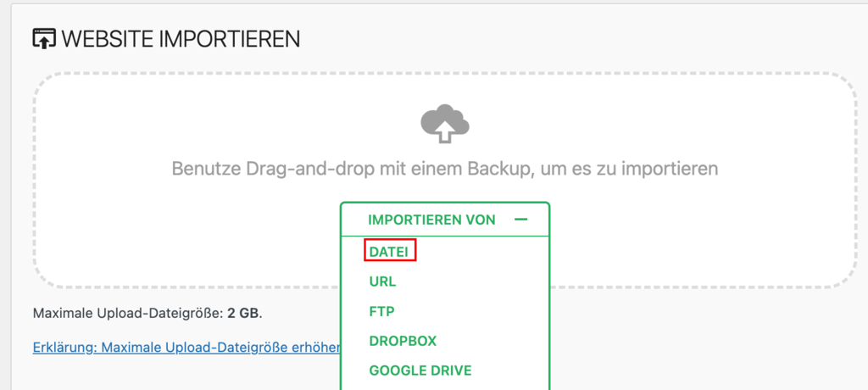The image size is (868, 390).
Task: Open the 'Erklärung: Maximale Upload-Dateigröße erhöhen' link
Action: point(186,348)
